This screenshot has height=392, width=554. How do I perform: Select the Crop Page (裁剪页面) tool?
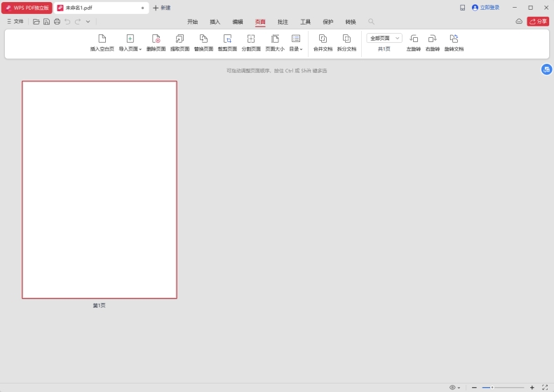point(227,39)
